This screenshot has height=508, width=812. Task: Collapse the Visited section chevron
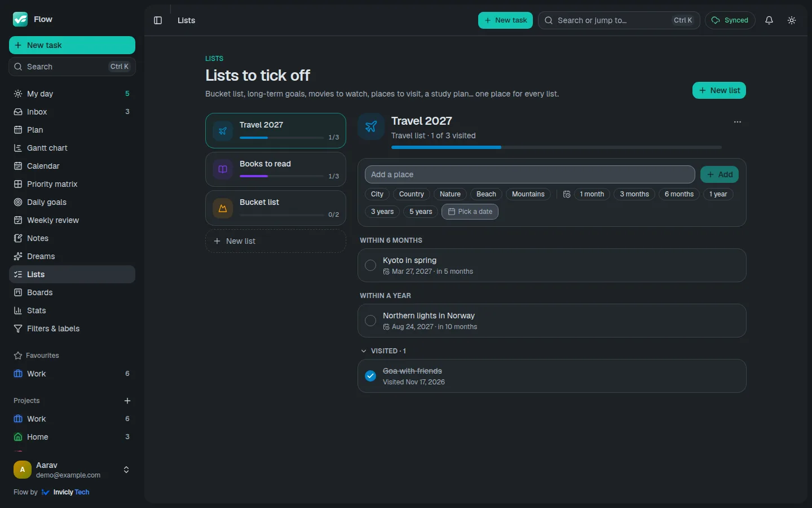coord(364,351)
